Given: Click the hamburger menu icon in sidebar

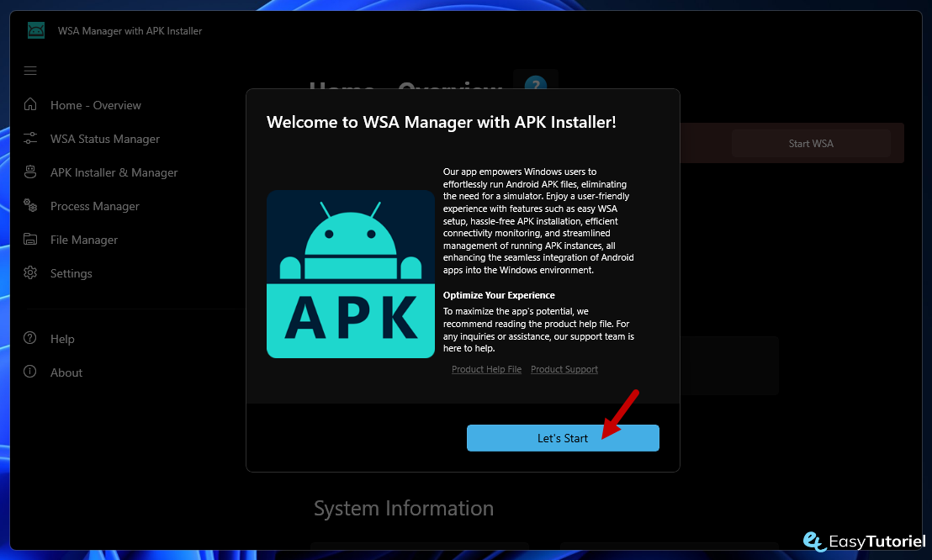Looking at the screenshot, I should (x=30, y=71).
